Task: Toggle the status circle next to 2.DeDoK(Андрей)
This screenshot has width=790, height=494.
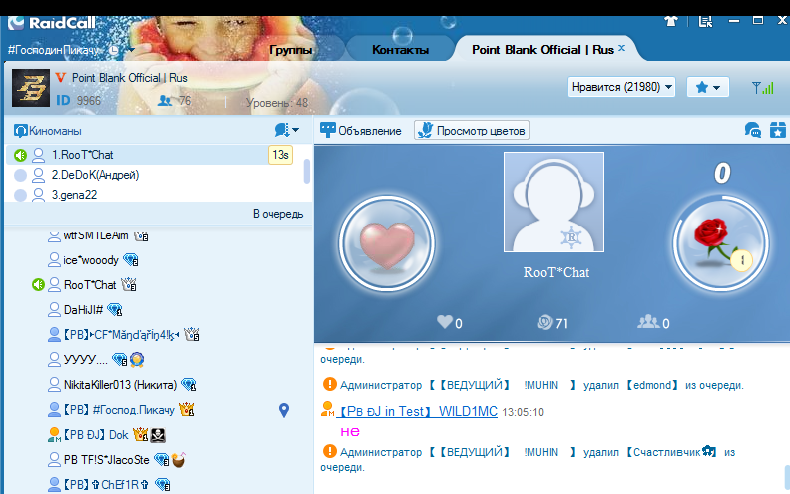Action: 20,175
